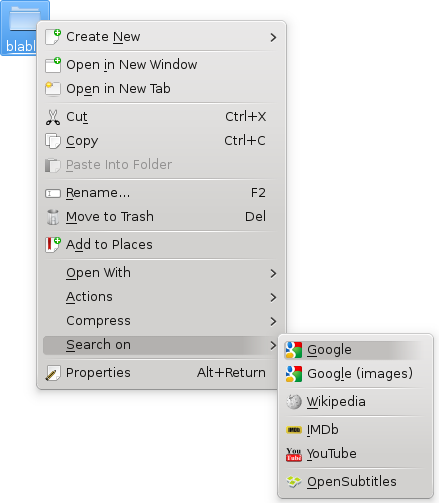Expand the Create New submenu arrow
This screenshot has width=439, height=503.
click(x=273, y=37)
